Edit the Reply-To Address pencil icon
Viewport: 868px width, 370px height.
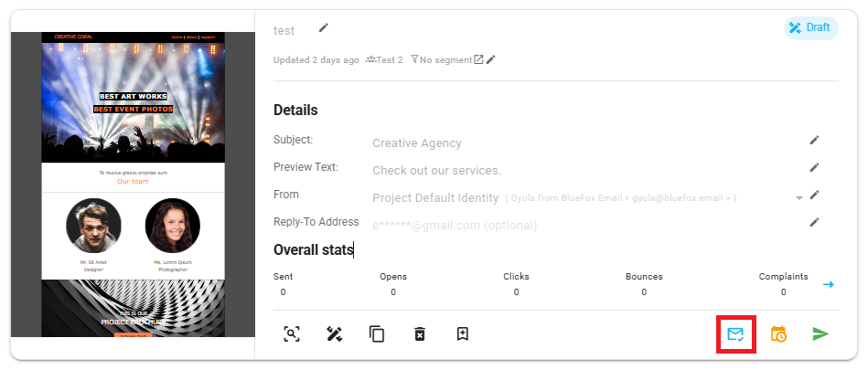point(814,222)
